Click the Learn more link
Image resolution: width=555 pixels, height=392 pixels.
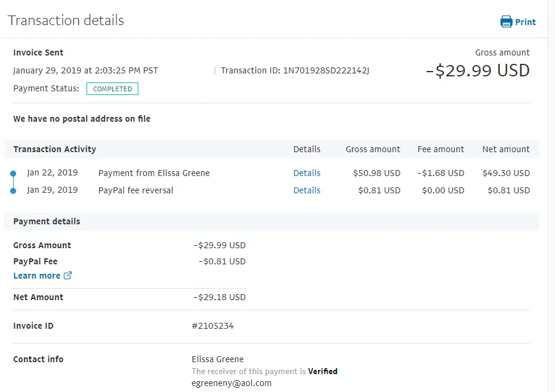tap(37, 276)
